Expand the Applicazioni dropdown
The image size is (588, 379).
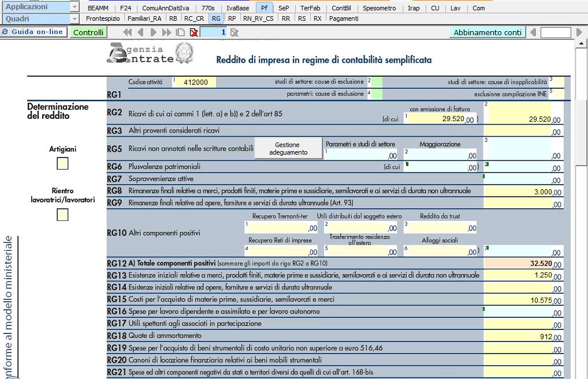[75, 7]
